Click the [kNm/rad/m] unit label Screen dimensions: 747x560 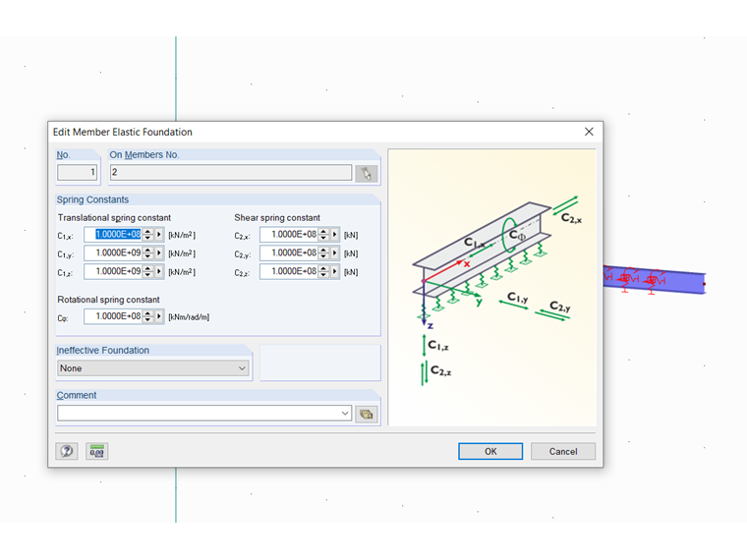coord(189,317)
